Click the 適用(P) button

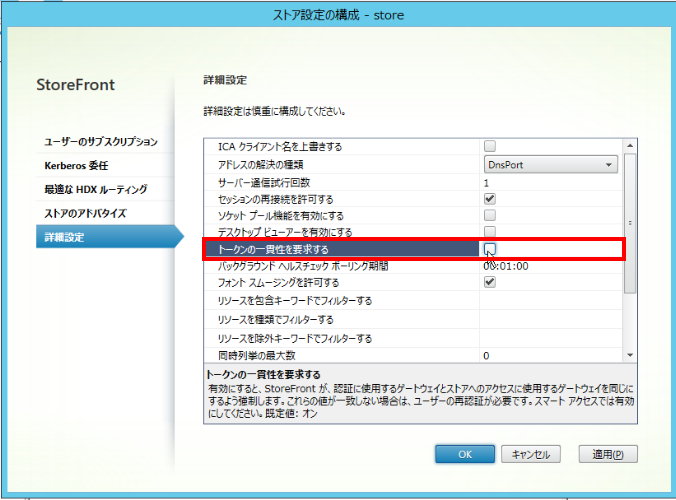tap(608, 454)
